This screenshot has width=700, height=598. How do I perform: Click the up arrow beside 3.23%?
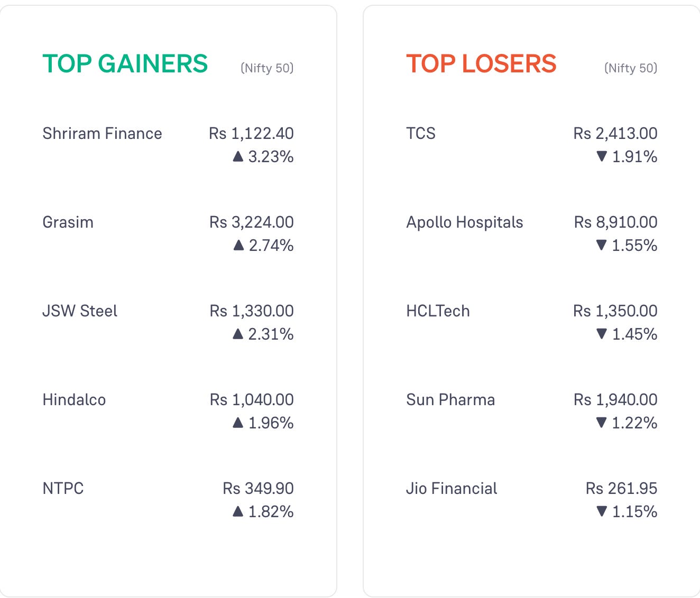pyautogui.click(x=238, y=156)
